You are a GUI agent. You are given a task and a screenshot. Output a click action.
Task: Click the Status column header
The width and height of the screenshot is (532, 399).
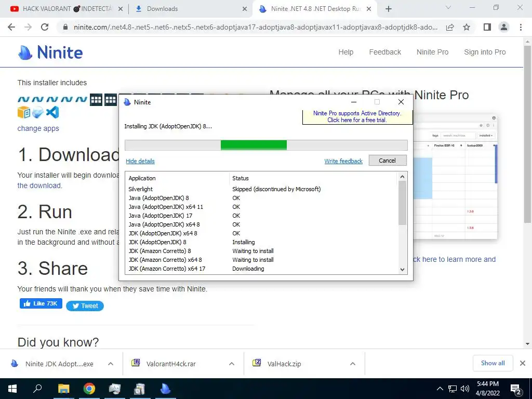pos(313,178)
